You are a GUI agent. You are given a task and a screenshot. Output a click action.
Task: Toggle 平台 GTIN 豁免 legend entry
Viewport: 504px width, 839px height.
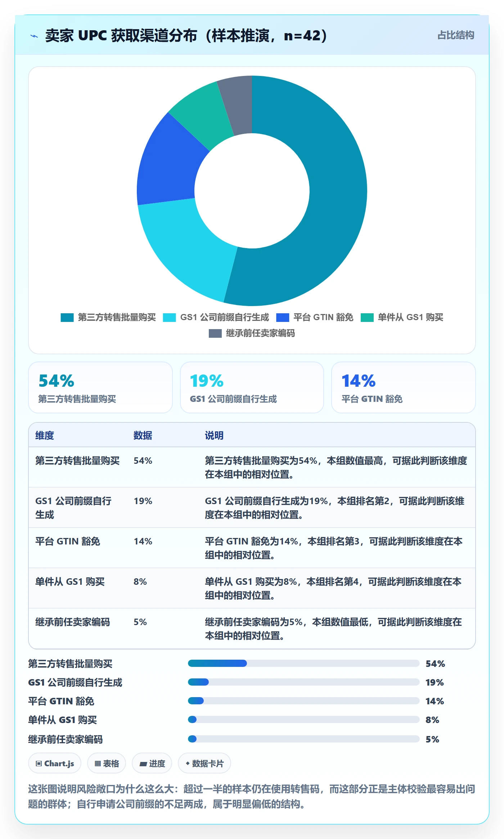(315, 317)
